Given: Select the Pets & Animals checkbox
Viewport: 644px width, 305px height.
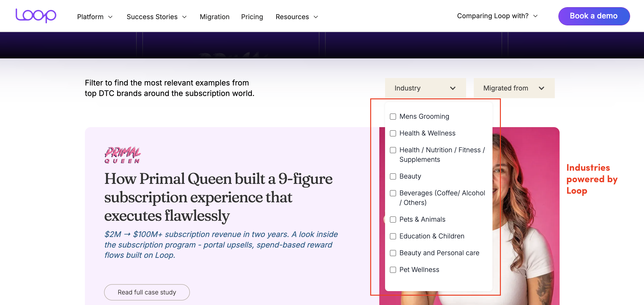Looking at the screenshot, I should point(393,219).
